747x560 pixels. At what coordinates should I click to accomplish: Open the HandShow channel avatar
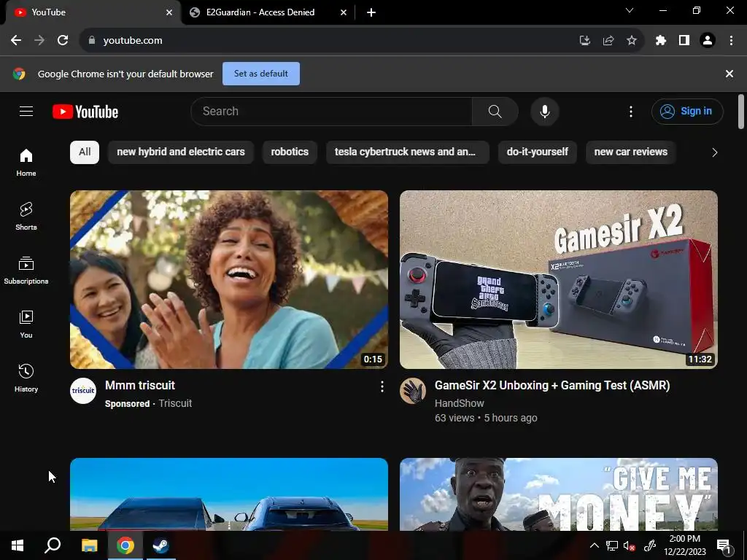coord(413,391)
